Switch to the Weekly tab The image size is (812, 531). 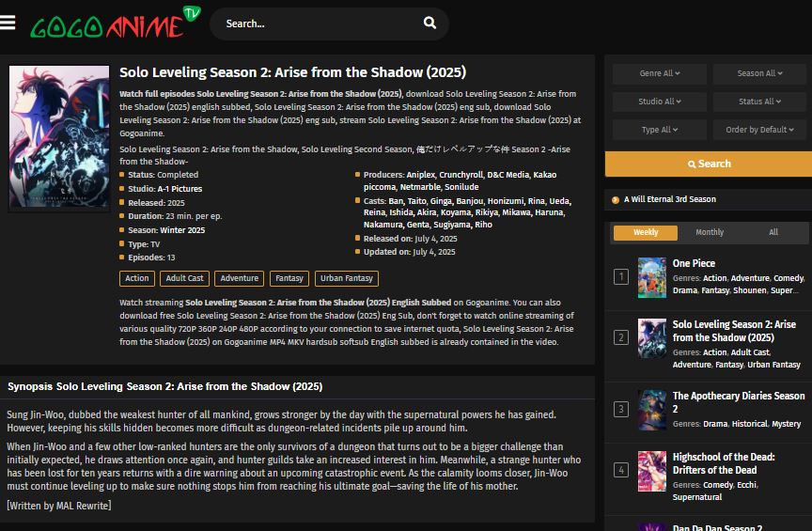click(646, 232)
